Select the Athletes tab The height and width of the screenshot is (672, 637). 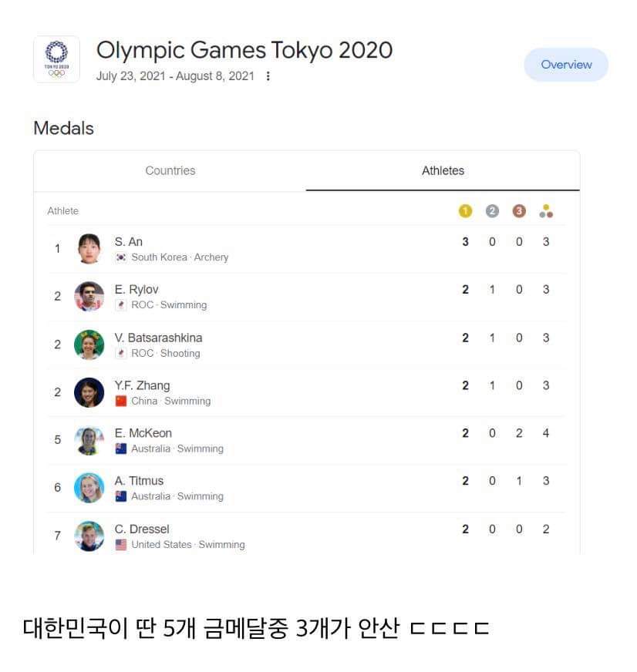[443, 170]
